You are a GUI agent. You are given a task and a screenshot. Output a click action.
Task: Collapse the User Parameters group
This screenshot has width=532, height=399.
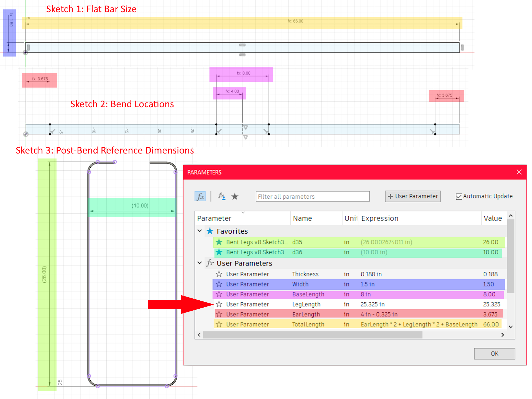pyautogui.click(x=199, y=263)
